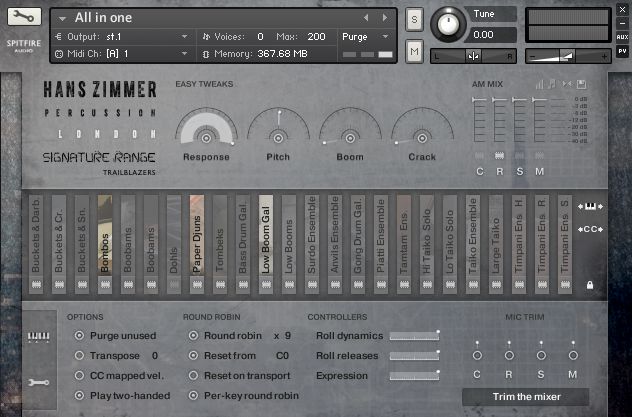This screenshot has height=417, width=632.
Task: Click the mixer save disk icon
Action: [581, 84]
